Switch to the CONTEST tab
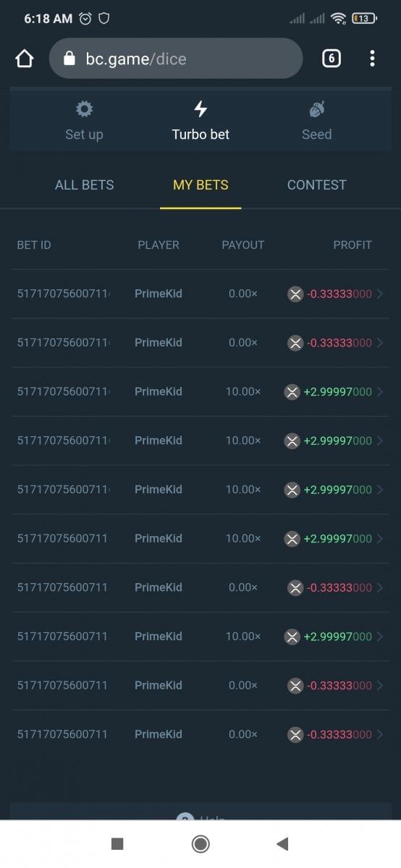This screenshot has height=868, width=401. (x=316, y=185)
